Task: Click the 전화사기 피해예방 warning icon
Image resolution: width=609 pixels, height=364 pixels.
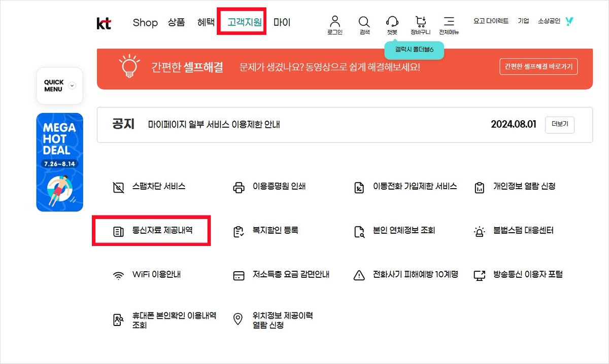Action: (x=359, y=275)
